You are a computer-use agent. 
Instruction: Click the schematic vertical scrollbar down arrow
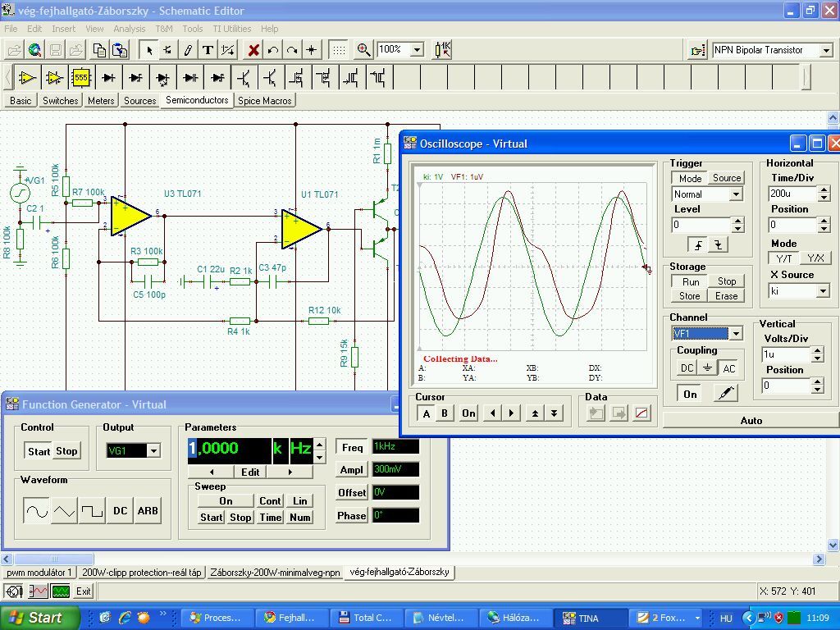tap(833, 546)
